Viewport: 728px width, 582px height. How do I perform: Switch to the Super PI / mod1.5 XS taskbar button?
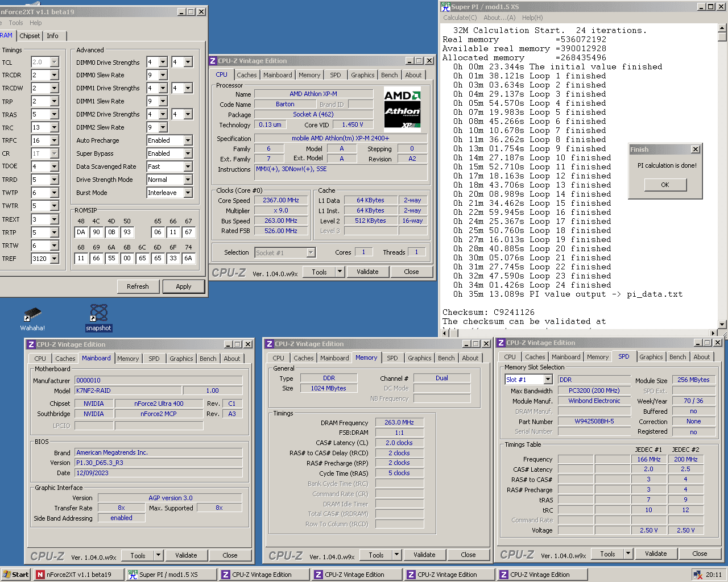click(172, 575)
